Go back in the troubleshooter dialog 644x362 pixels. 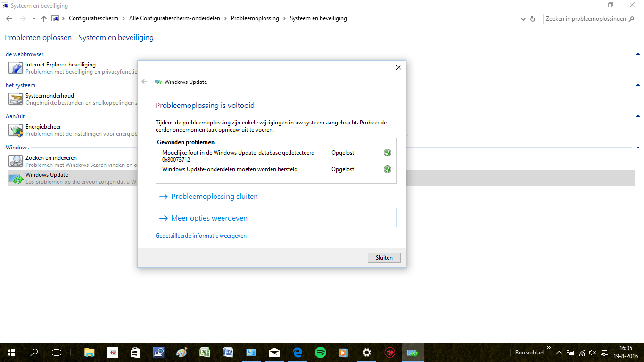pos(144,82)
